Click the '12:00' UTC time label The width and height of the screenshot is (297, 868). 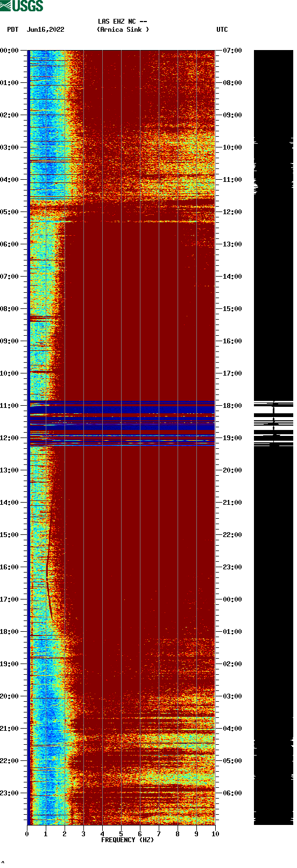tap(232, 212)
